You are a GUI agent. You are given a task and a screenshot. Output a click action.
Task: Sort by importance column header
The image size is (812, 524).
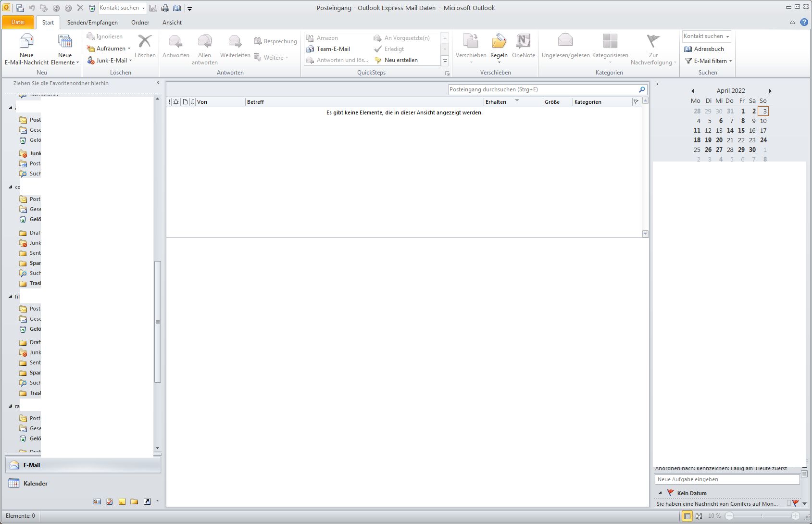pyautogui.click(x=169, y=102)
